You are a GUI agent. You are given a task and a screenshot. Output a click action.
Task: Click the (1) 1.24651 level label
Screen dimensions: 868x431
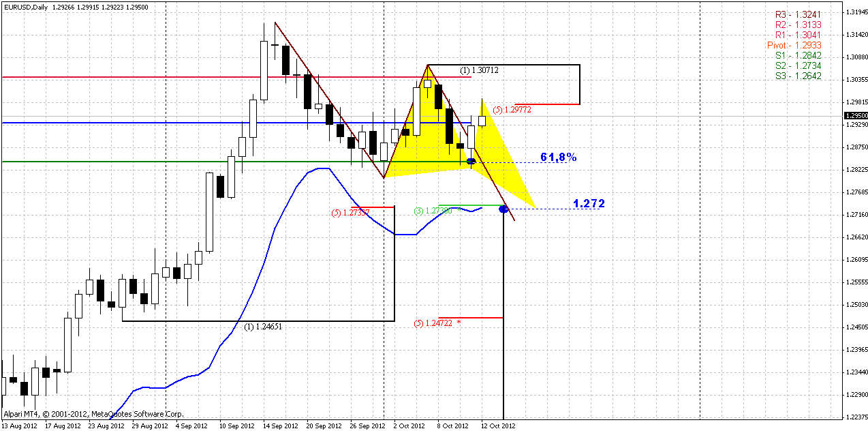(x=263, y=327)
